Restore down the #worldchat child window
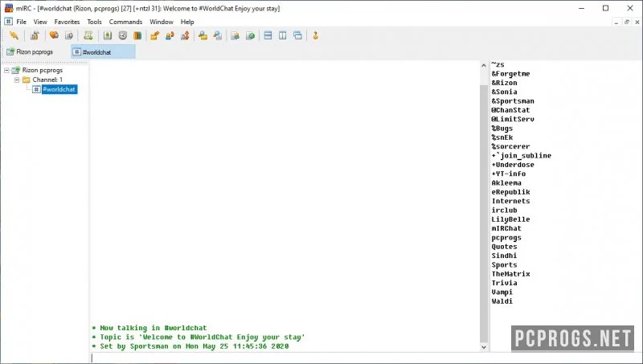The width and height of the screenshot is (643, 364). pyautogui.click(x=627, y=22)
